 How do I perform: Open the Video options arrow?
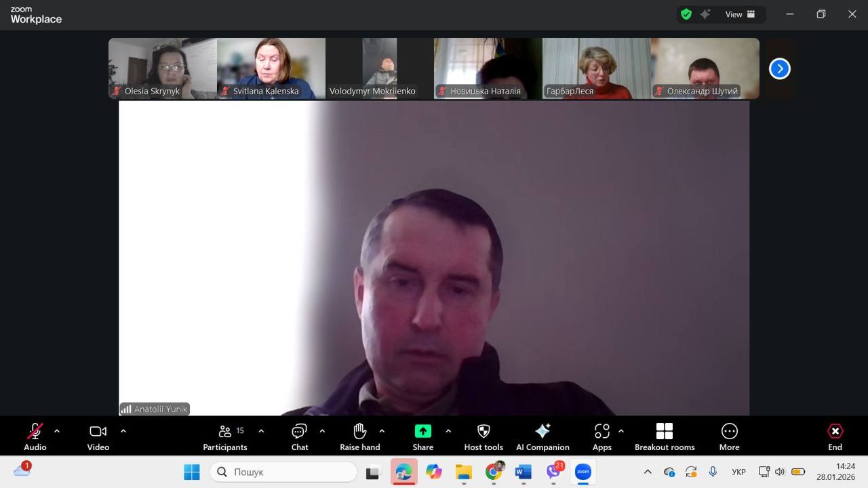coord(123,431)
